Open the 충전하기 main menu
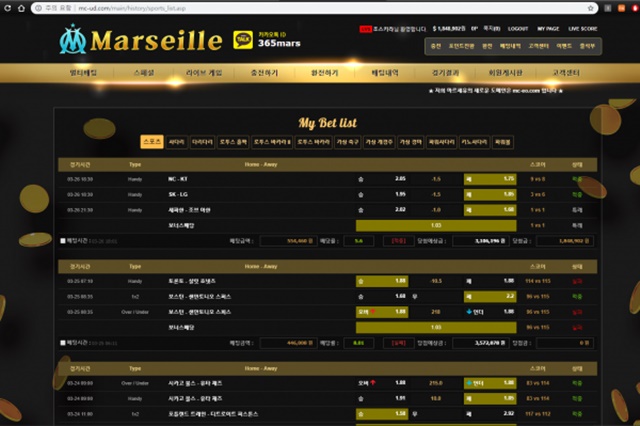This screenshot has width=640, height=426. click(x=264, y=73)
